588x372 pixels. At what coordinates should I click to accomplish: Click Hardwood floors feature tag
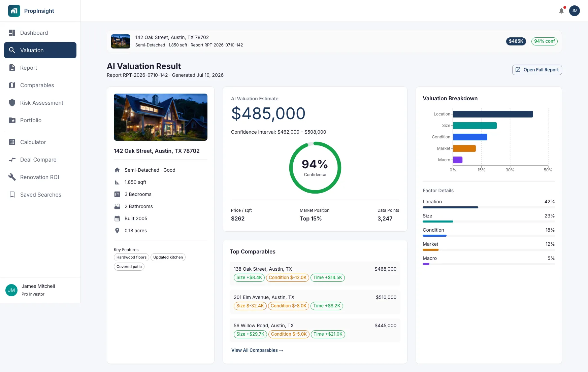(131, 257)
